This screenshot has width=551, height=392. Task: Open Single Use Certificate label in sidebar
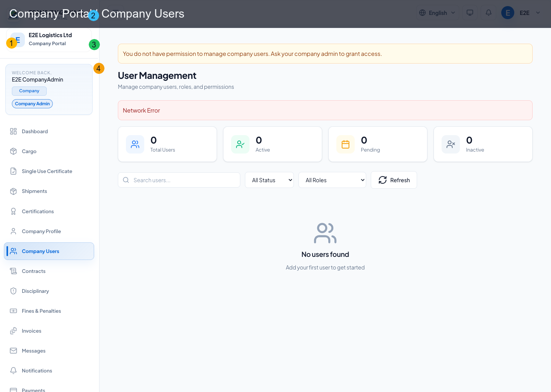[47, 171]
